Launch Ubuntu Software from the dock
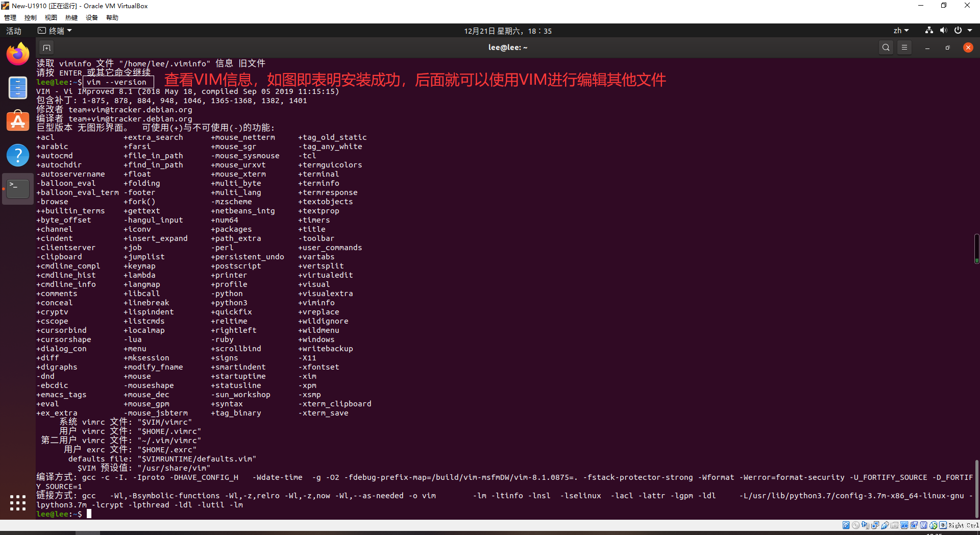This screenshot has height=535, width=980. click(18, 121)
